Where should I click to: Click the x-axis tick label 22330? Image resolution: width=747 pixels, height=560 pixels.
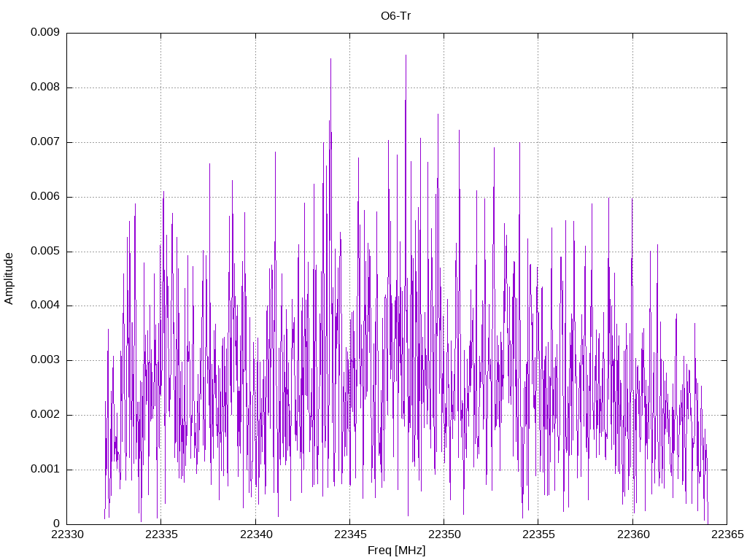[66, 534]
